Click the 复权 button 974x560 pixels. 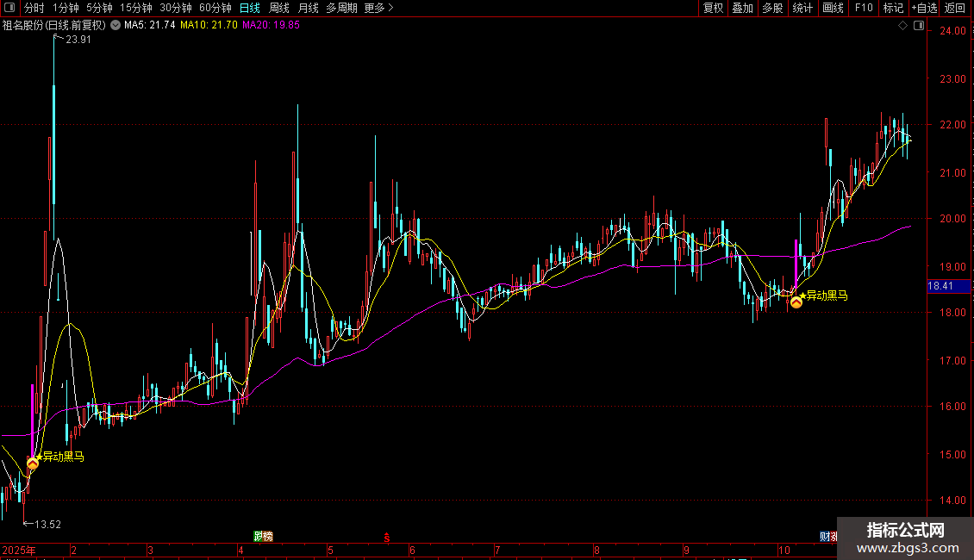point(713,8)
